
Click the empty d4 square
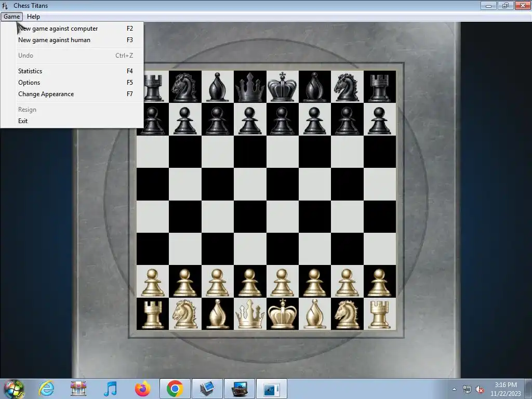pos(250,217)
